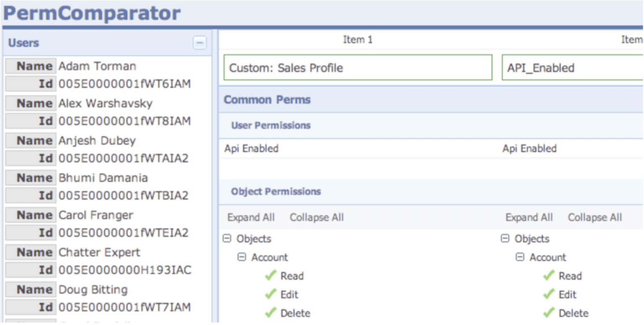
Task: Click the Read permission checkmark under Item 1 Account
Action: click(x=271, y=276)
